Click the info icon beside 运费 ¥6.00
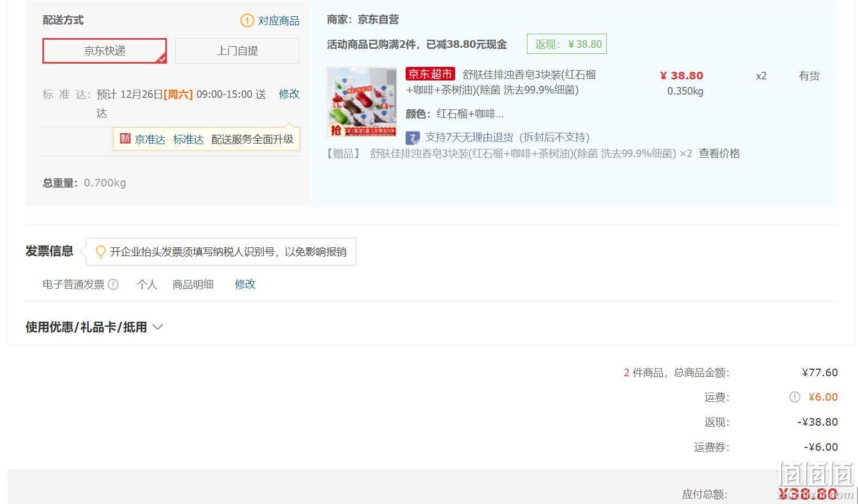Screen dimensions: 858x504 (x=794, y=397)
